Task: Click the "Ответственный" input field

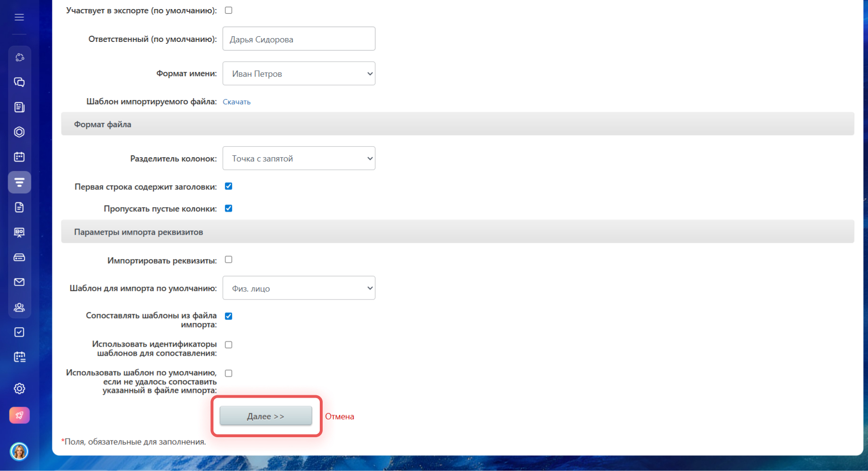Action: click(x=299, y=39)
